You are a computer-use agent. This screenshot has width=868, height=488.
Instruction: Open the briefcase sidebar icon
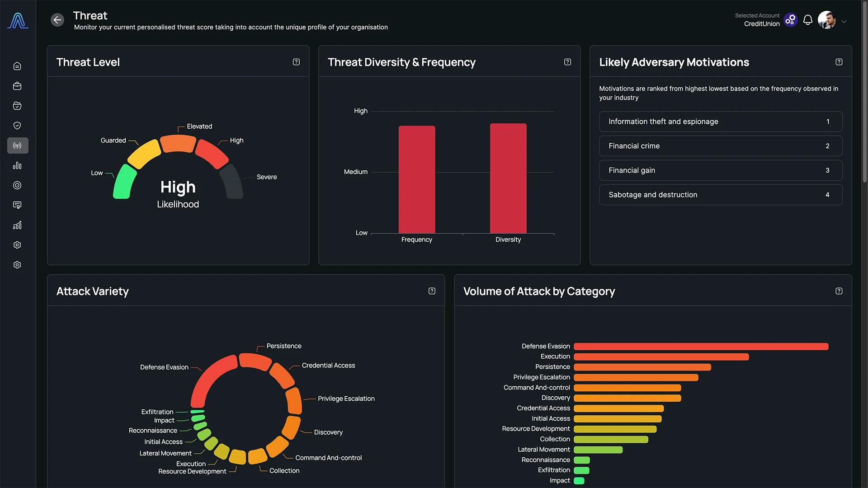click(17, 86)
